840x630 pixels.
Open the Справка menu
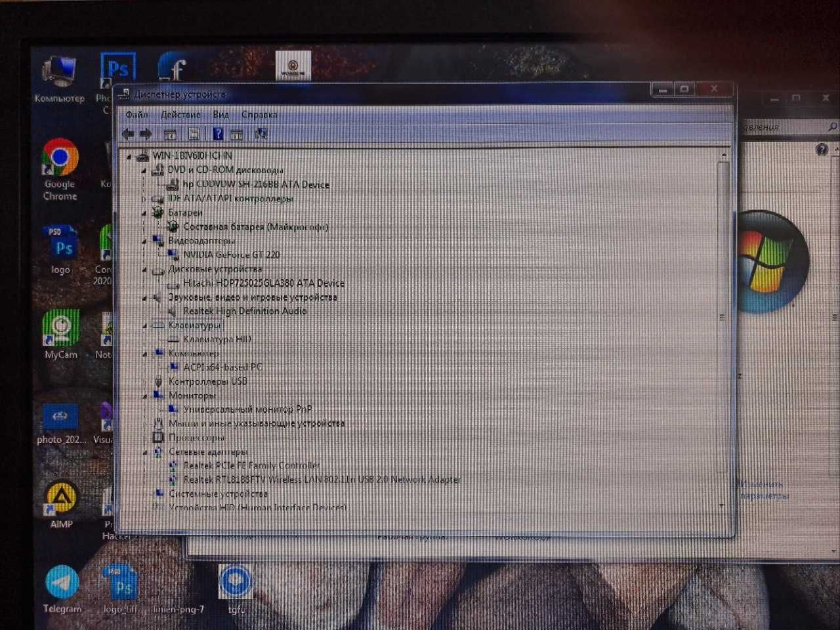pos(259,114)
